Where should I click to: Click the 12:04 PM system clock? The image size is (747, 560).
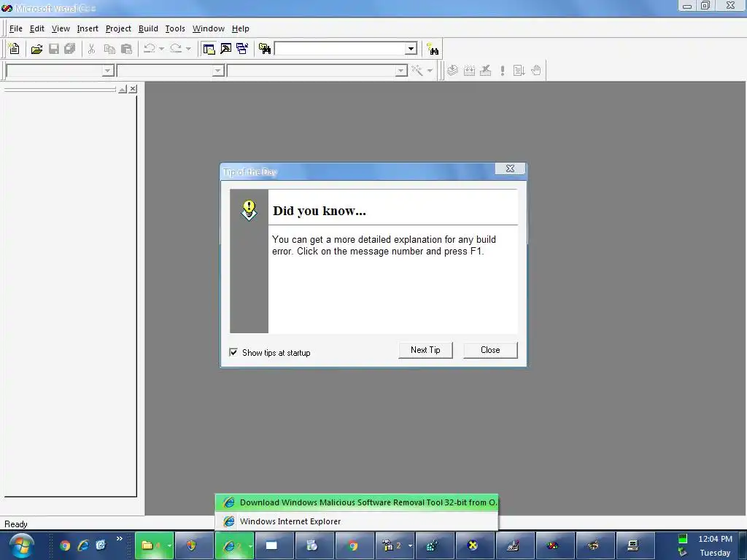point(715,539)
